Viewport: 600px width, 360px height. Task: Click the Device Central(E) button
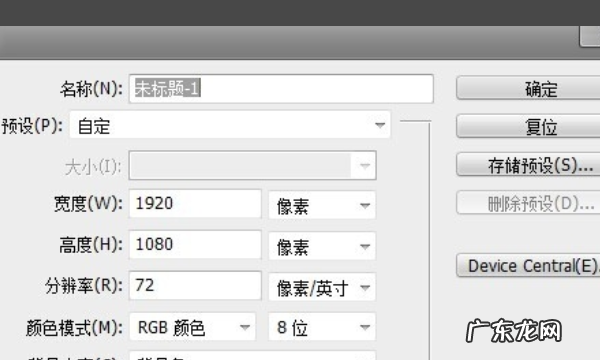[x=528, y=266]
